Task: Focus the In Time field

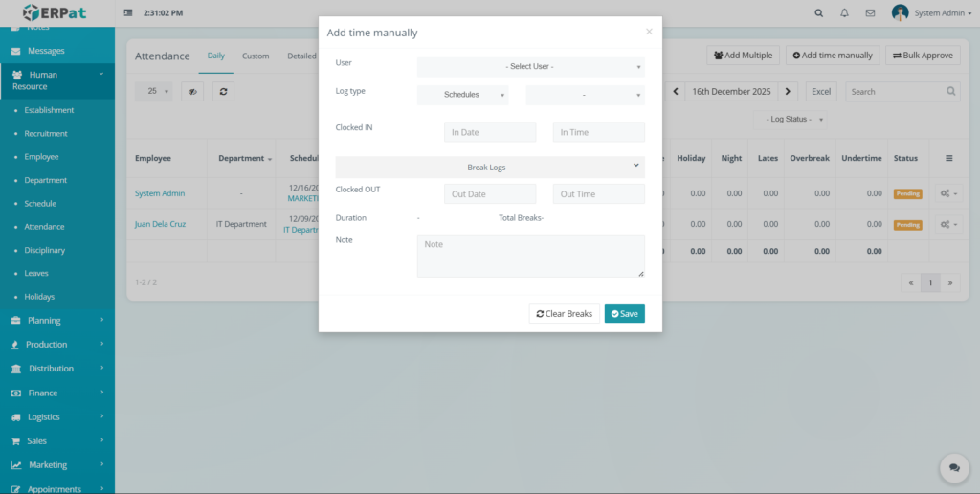Action: 599,132
